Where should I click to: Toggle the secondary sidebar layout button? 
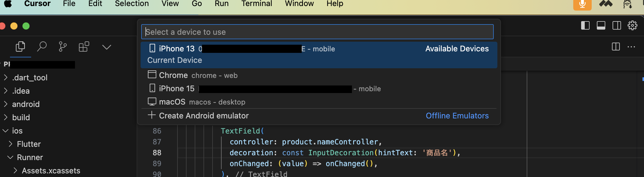pyautogui.click(x=617, y=25)
